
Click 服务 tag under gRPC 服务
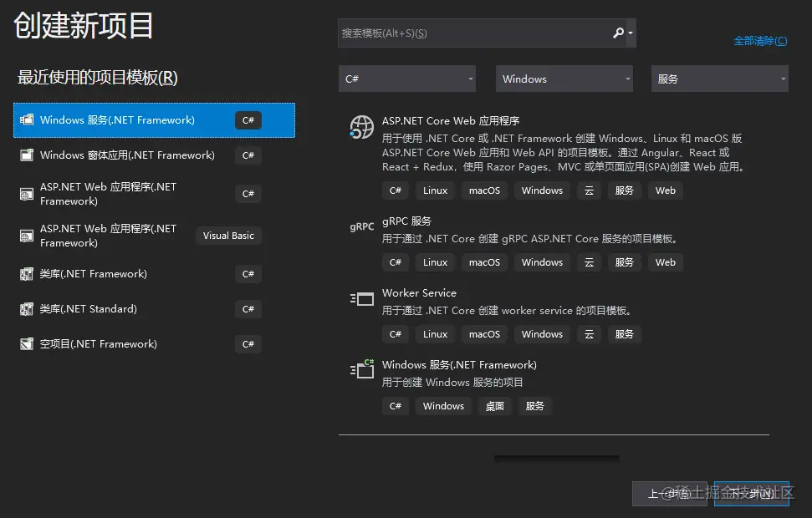[x=624, y=262]
